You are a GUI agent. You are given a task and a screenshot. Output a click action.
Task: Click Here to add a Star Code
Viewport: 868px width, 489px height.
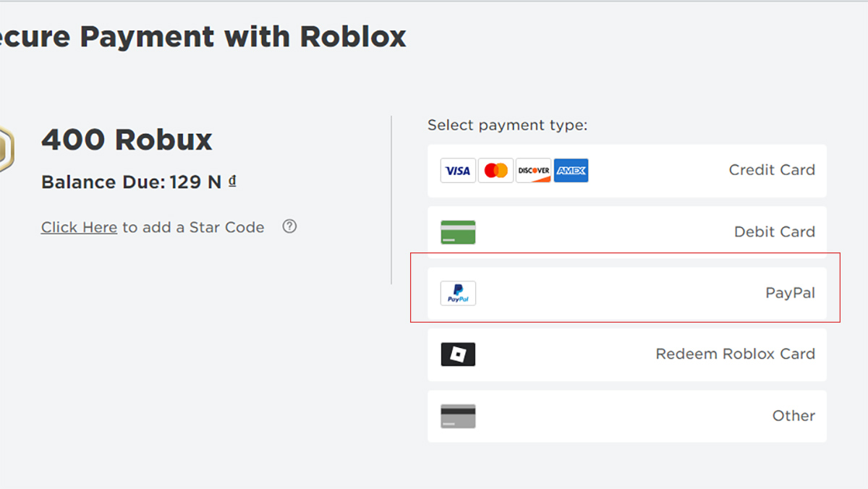pyautogui.click(x=78, y=227)
